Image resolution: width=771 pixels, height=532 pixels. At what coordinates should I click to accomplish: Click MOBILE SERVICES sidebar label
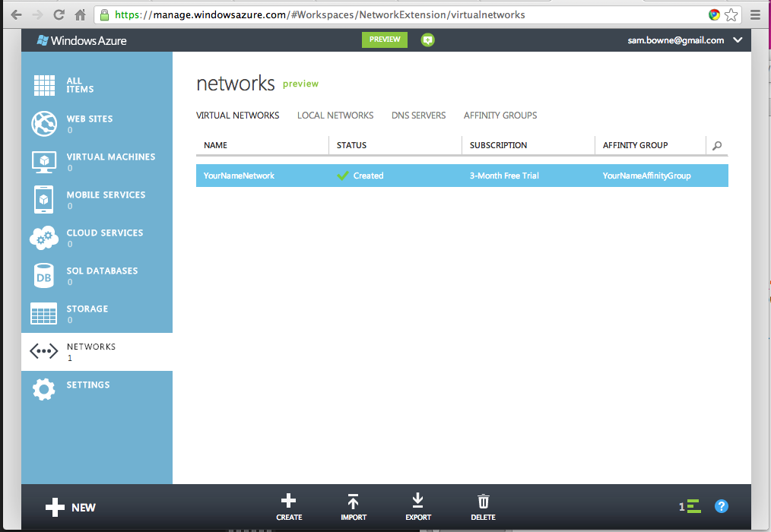coord(106,195)
